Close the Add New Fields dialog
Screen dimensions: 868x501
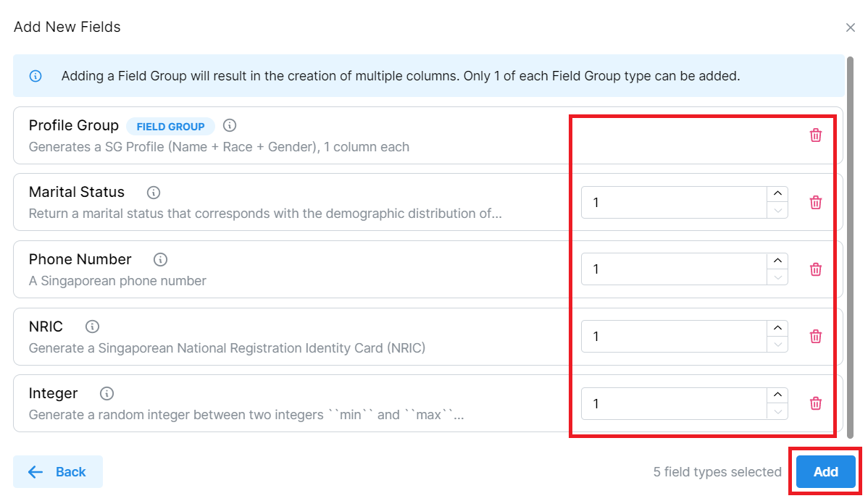point(851,28)
